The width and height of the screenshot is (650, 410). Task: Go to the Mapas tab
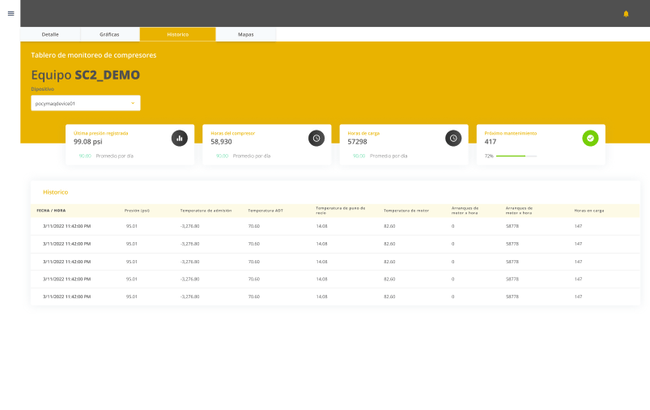(x=245, y=34)
